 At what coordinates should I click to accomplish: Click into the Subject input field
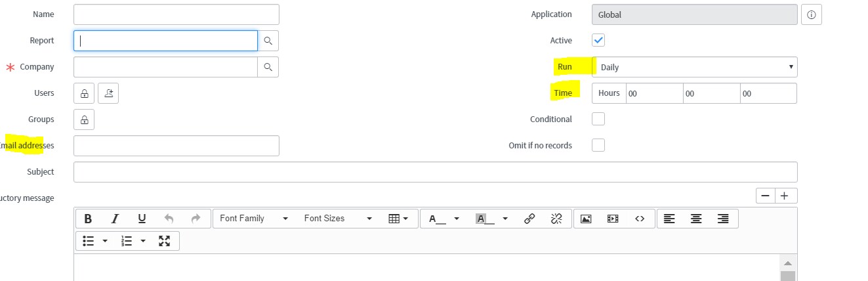(435, 172)
